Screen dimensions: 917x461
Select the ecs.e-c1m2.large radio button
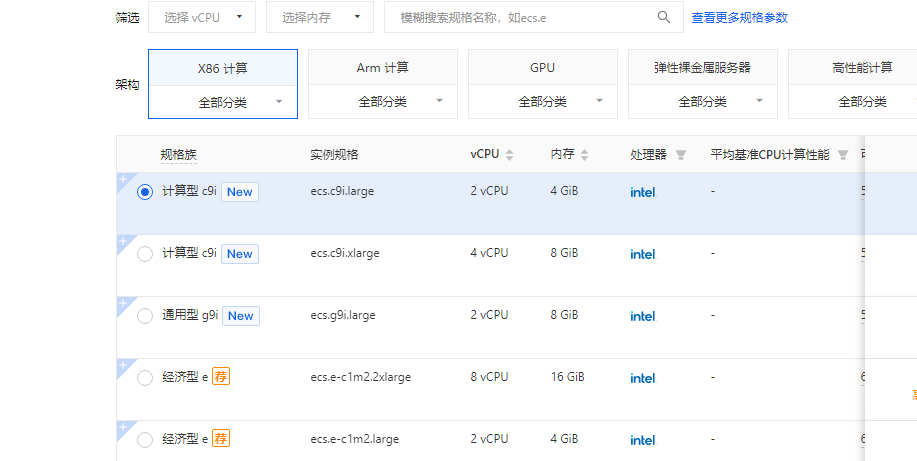[x=145, y=440]
